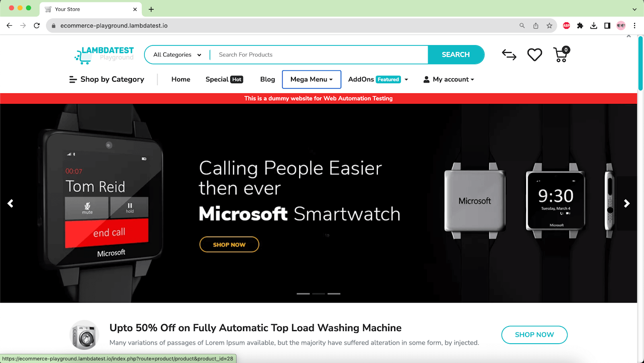This screenshot has height=363, width=644.
Task: Select the Your Store browser tab
Action: tap(91, 9)
